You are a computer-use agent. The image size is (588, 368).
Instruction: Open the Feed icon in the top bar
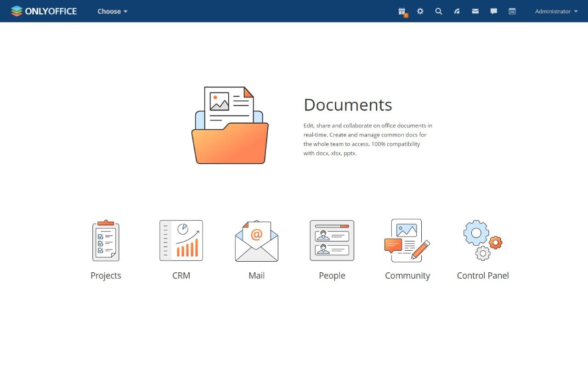[x=457, y=11]
